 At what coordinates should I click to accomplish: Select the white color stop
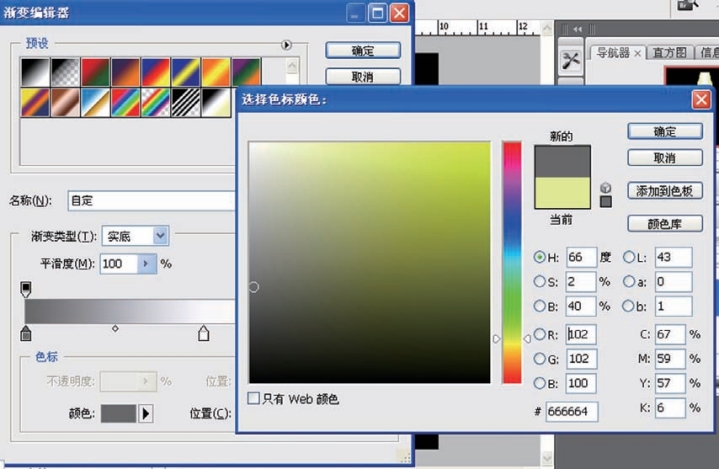(204, 333)
